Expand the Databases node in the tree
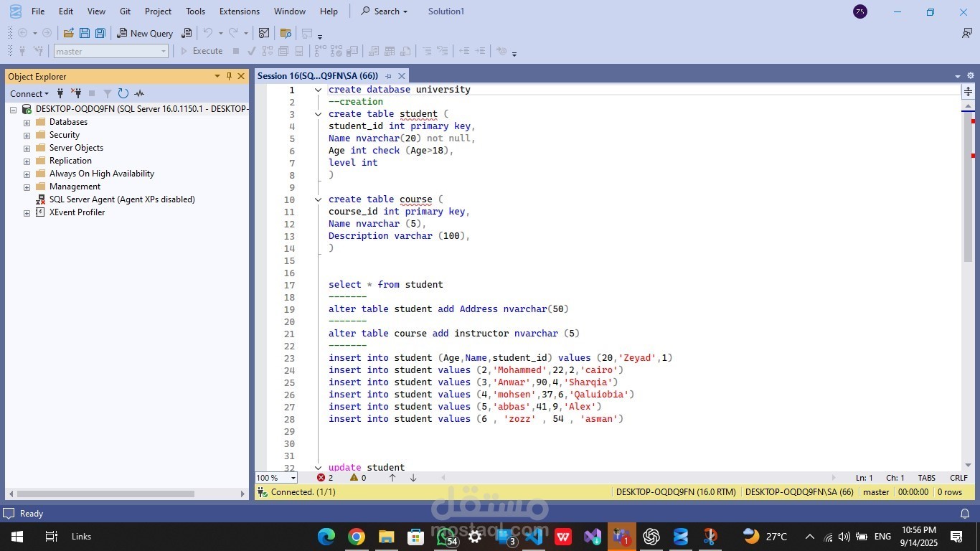 27,123
